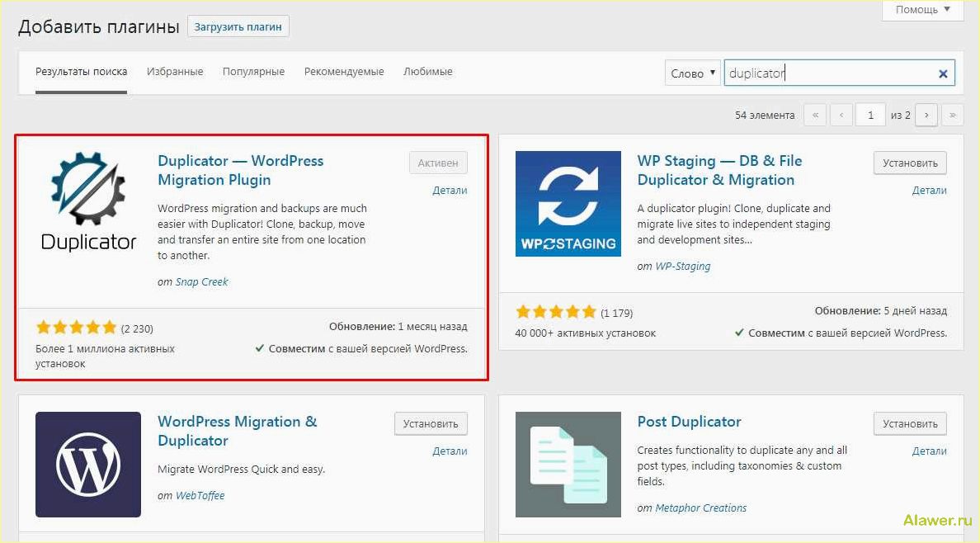This screenshot has height=543, width=980.
Task: Jump to the last results page arrow
Action: click(953, 115)
